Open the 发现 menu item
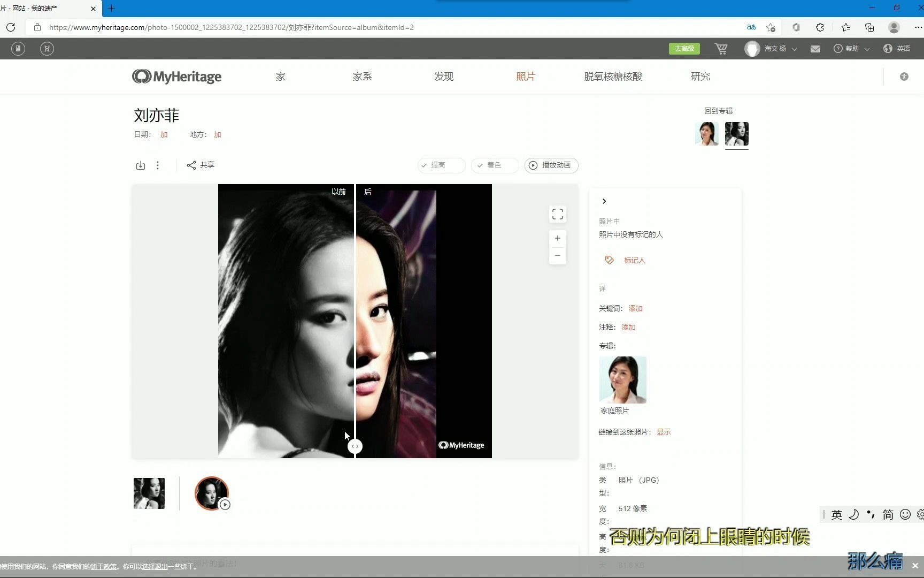The height and width of the screenshot is (578, 924). click(x=444, y=77)
